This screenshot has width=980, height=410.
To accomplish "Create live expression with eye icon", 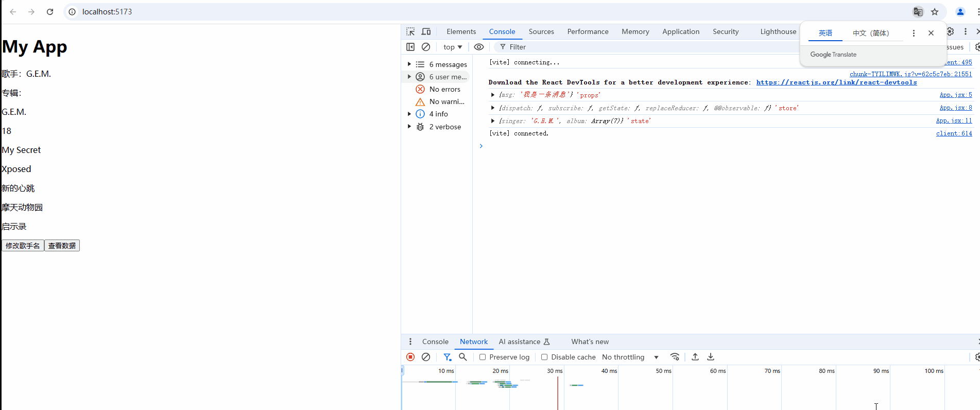I will (479, 47).
